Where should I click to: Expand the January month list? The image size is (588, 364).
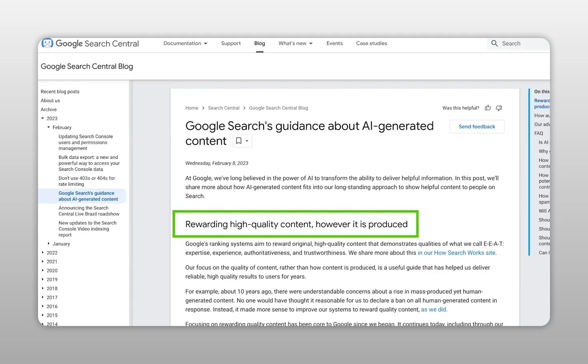pyautogui.click(x=49, y=244)
